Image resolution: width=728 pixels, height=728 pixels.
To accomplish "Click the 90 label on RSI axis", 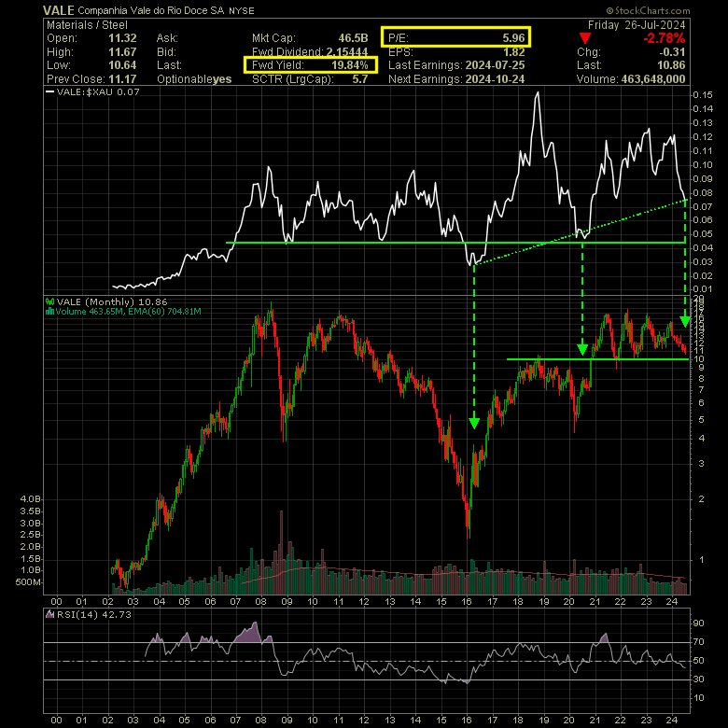I will click(x=698, y=623).
